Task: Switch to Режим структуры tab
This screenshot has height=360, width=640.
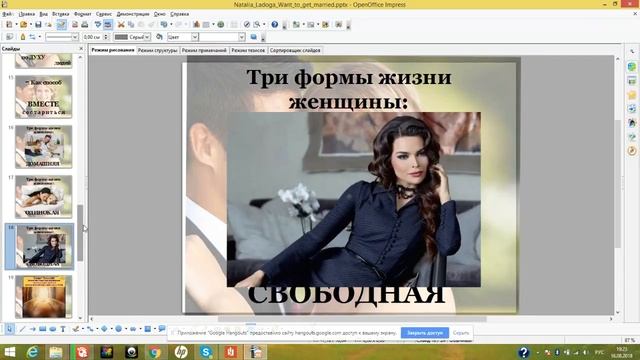Action: click(158, 50)
